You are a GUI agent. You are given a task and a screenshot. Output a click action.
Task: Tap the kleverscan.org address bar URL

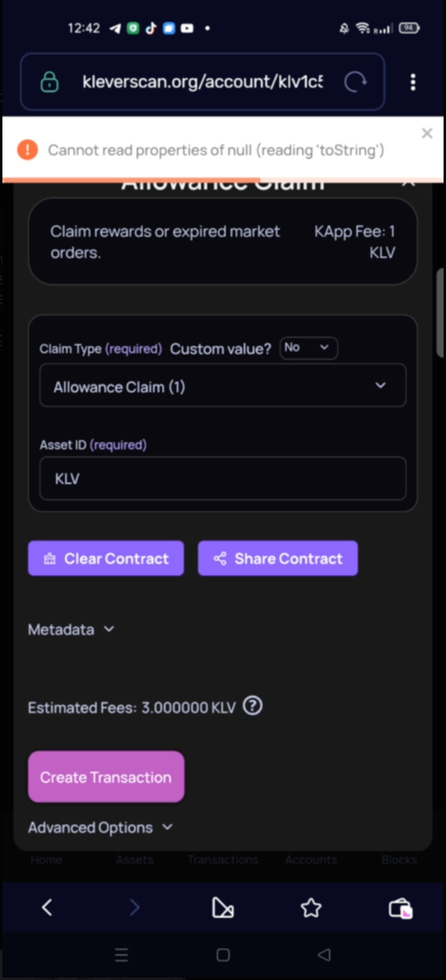click(202, 81)
